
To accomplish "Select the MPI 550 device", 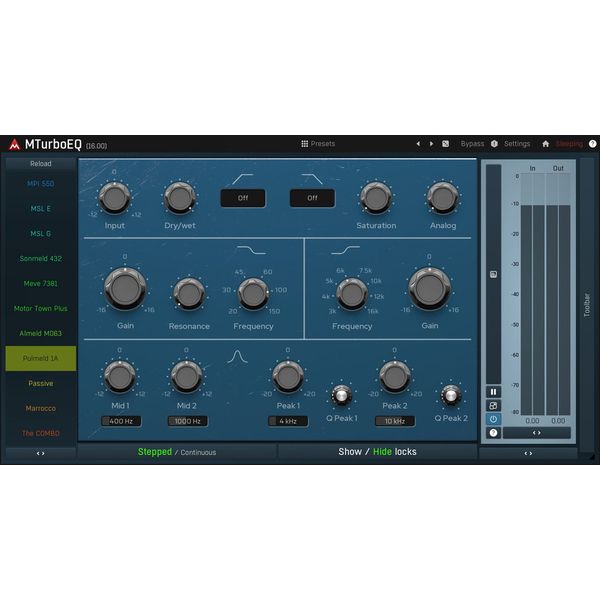I will (x=41, y=184).
